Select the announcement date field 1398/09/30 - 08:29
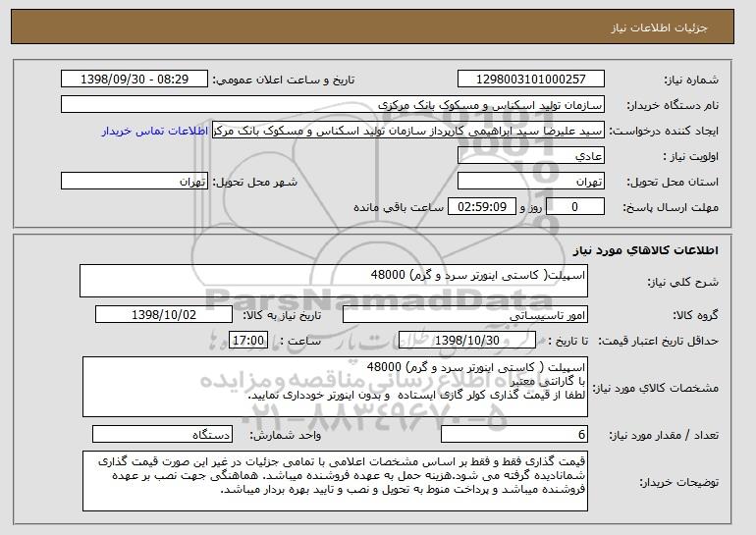 pyautogui.click(x=135, y=80)
